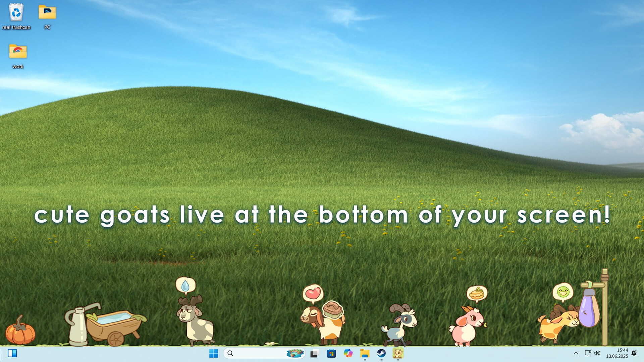Click the water drop speech bubble

185,286
